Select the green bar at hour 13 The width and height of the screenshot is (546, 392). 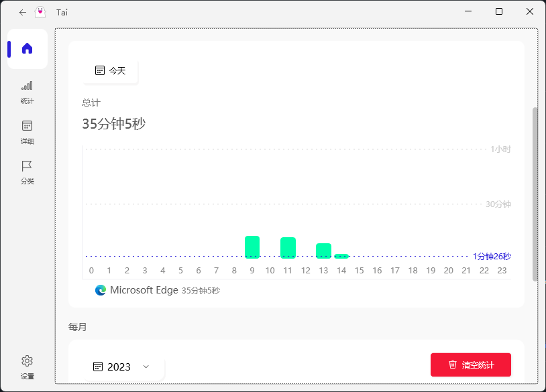click(x=323, y=251)
